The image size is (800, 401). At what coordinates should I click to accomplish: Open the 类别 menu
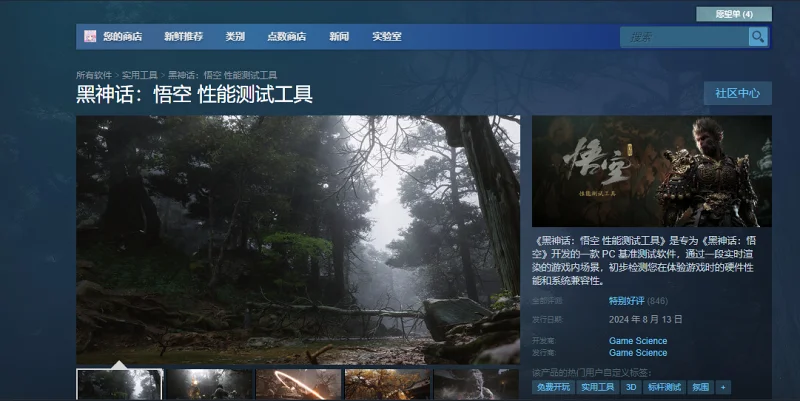pyautogui.click(x=235, y=36)
